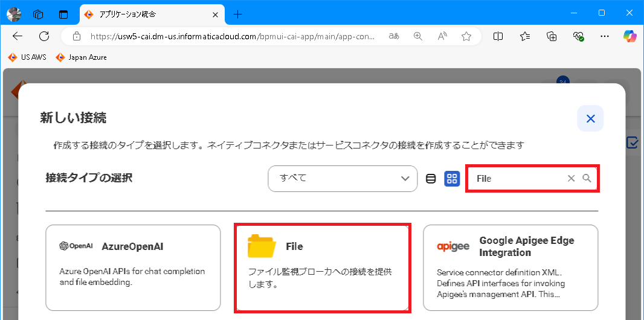The image size is (644, 320).
Task: Reload the current page
Action: pyautogui.click(x=44, y=36)
